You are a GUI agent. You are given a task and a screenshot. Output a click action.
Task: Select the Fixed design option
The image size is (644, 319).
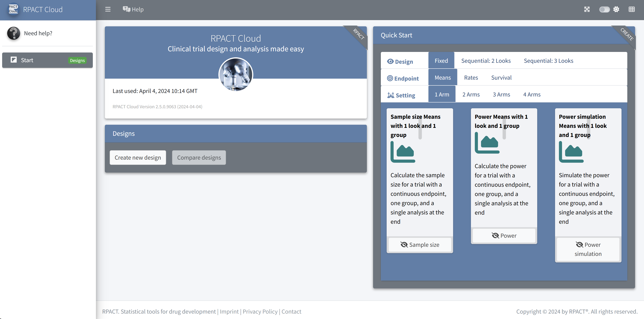pos(441,61)
